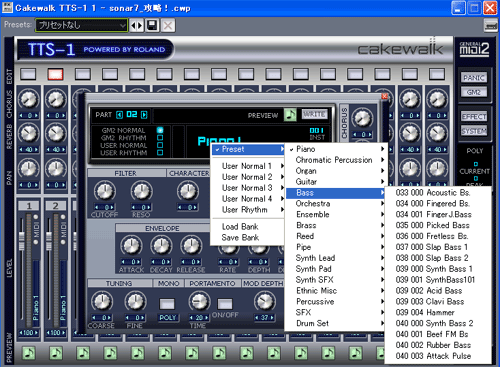
Task: Click the RESO filter knob
Action: pos(141,192)
